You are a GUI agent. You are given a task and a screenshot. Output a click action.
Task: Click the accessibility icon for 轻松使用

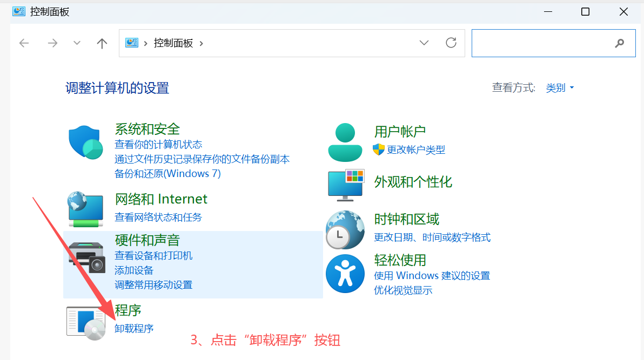point(345,274)
